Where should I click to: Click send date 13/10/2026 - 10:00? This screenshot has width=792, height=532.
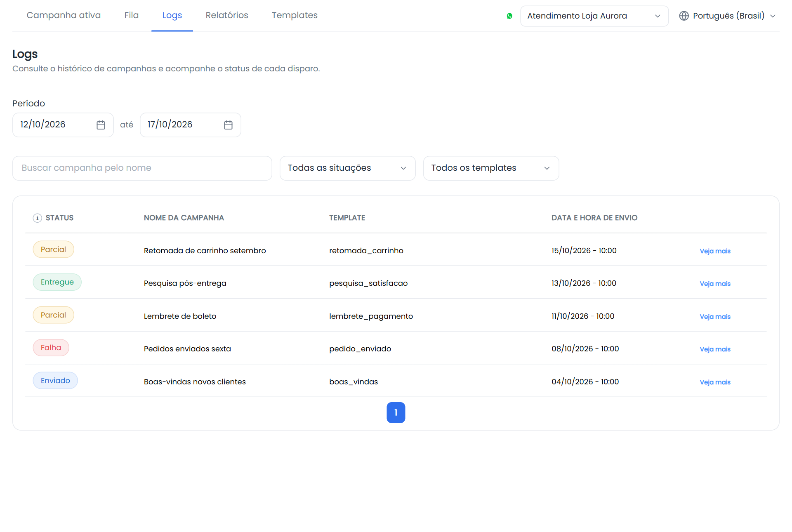click(584, 283)
